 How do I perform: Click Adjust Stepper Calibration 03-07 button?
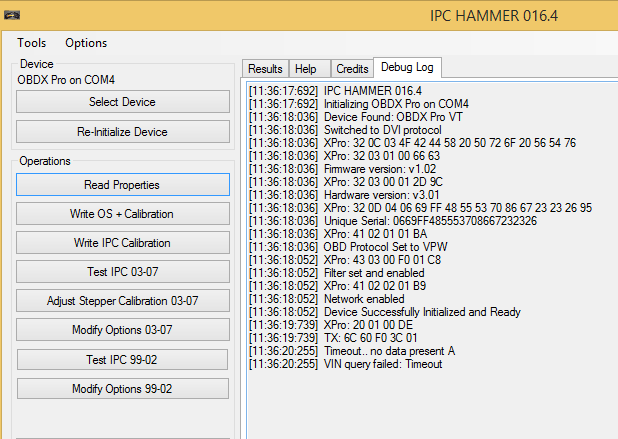point(123,301)
